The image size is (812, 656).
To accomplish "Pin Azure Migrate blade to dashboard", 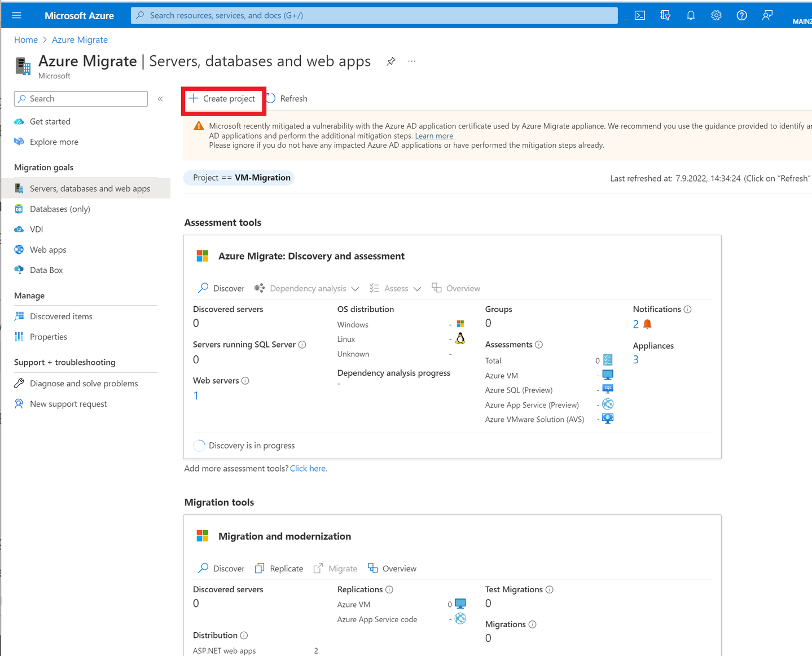I will (x=391, y=61).
